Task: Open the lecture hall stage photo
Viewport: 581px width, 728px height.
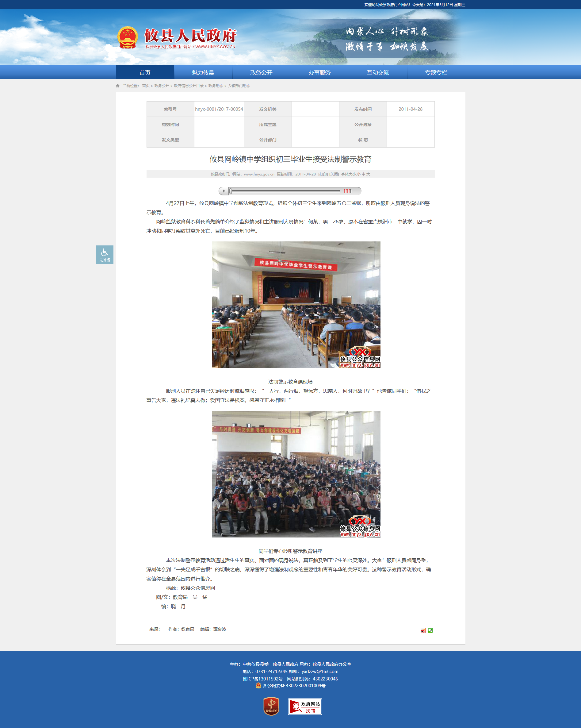Action: [296, 305]
